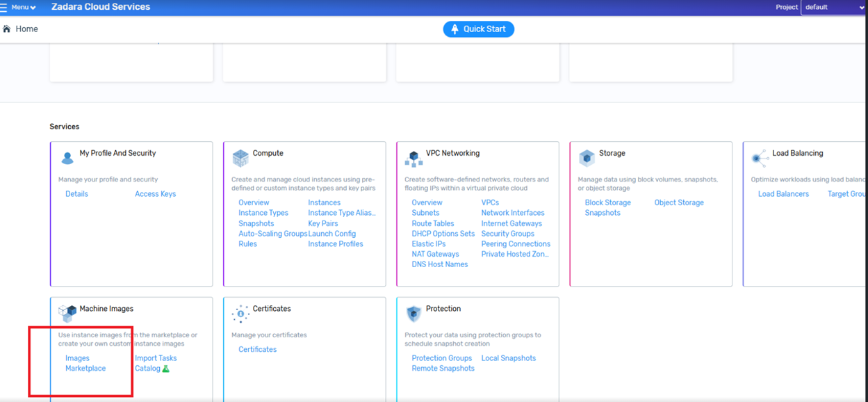Open the Local Snapshots link
Image resolution: width=868 pixels, height=402 pixels.
pos(509,358)
